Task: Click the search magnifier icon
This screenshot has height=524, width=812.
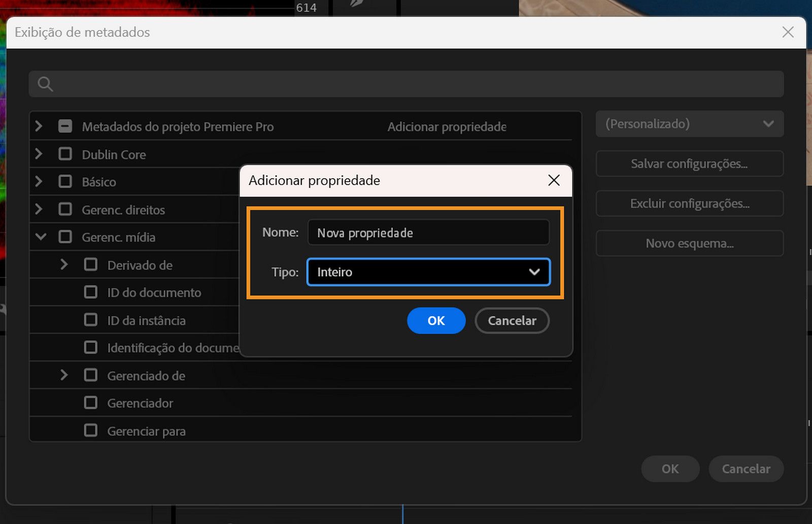Action: click(x=45, y=84)
